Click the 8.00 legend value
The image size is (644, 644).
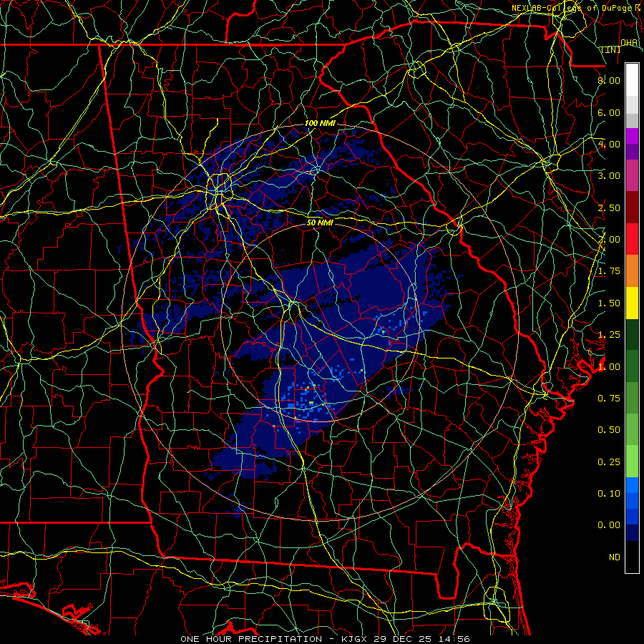[x=609, y=80]
